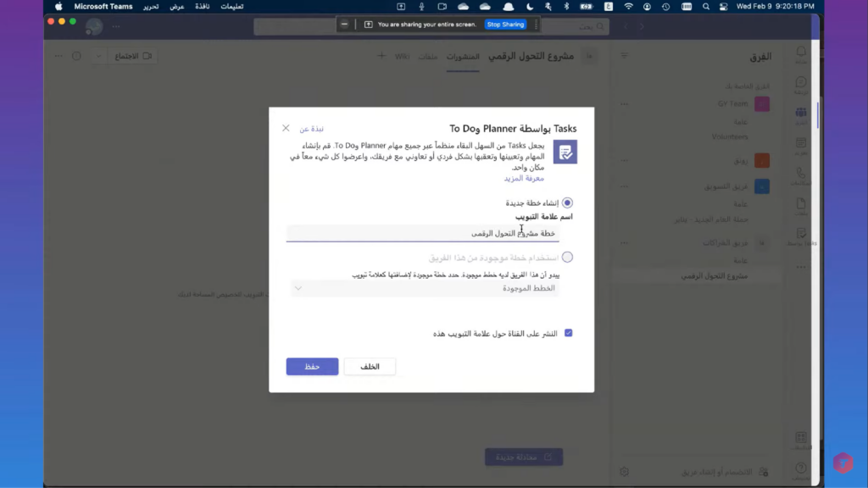Open more options for فريق الشراكات

pyautogui.click(x=625, y=243)
